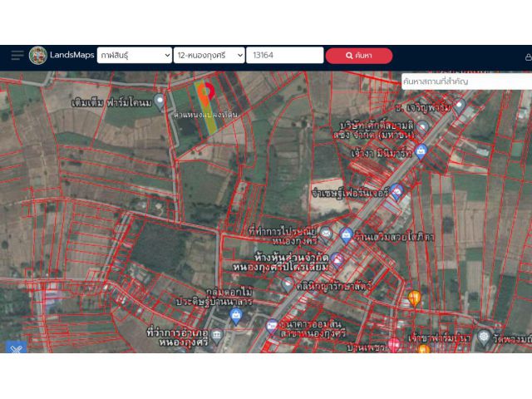The height and width of the screenshot is (399, 532).
Task: Click the ร้านเสริมสวยโสภิกา label
Action: [x=394, y=236]
